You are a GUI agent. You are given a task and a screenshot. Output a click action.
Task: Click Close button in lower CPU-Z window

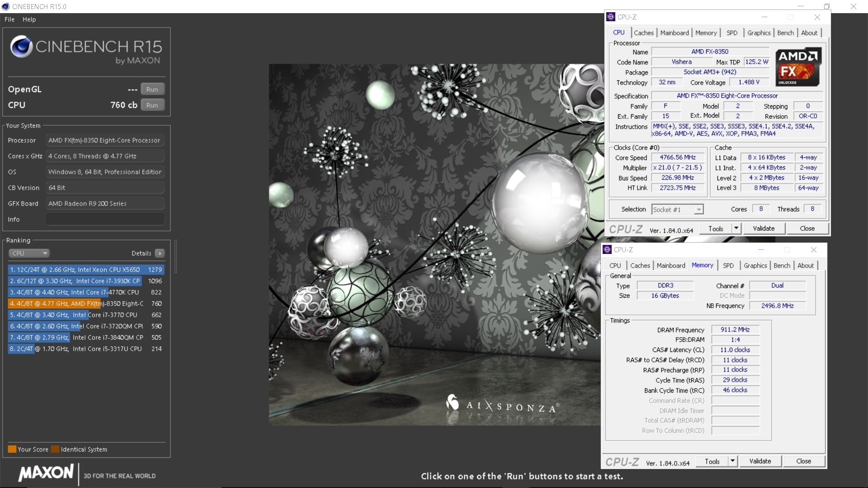coord(804,461)
